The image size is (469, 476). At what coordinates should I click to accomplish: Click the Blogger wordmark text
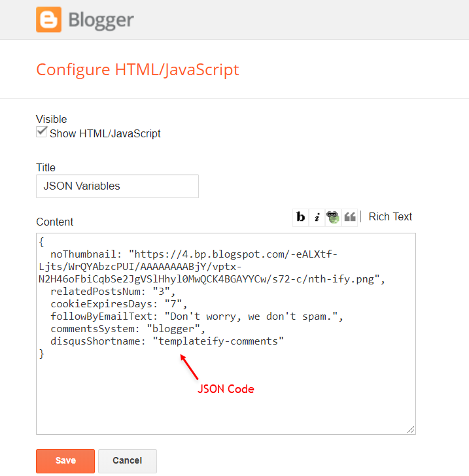(101, 20)
